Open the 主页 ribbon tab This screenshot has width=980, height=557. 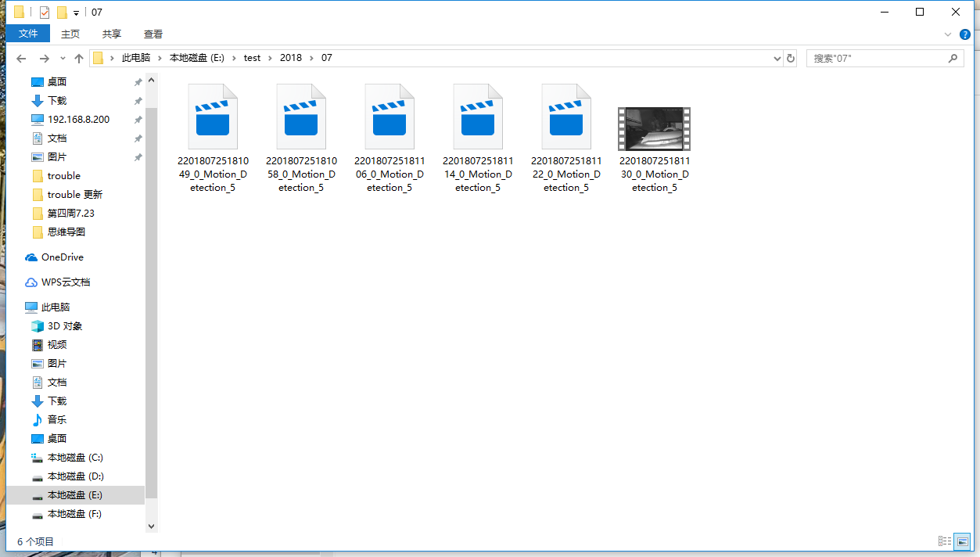[x=70, y=34]
